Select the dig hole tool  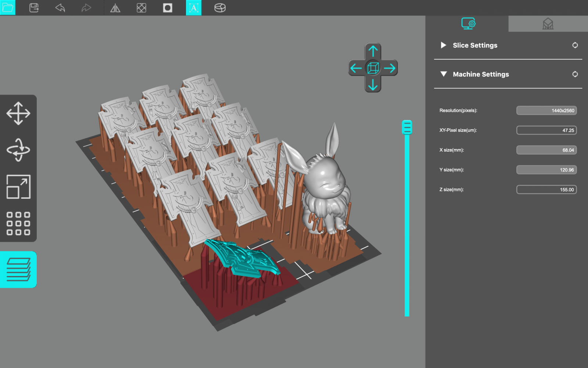168,8
